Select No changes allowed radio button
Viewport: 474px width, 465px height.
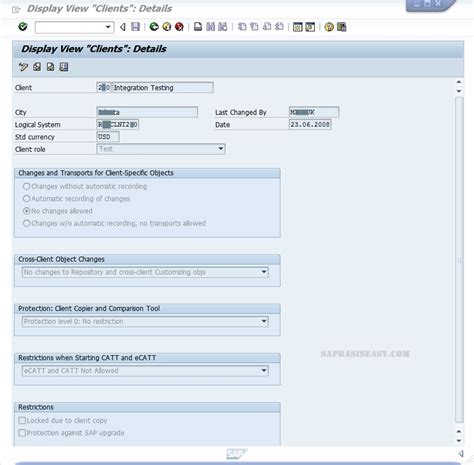[26, 211]
